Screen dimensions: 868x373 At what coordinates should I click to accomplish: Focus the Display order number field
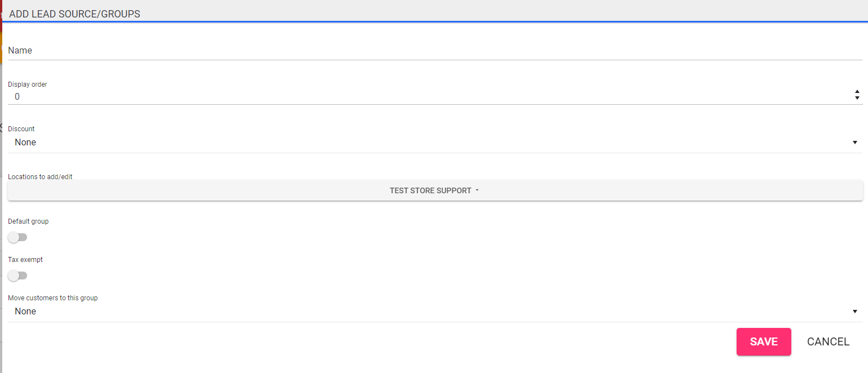pyautogui.click(x=429, y=96)
